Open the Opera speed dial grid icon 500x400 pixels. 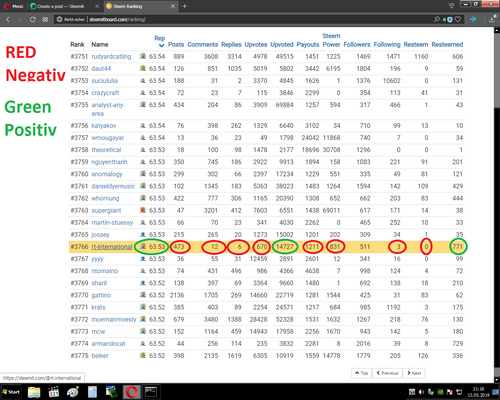tap(45, 19)
